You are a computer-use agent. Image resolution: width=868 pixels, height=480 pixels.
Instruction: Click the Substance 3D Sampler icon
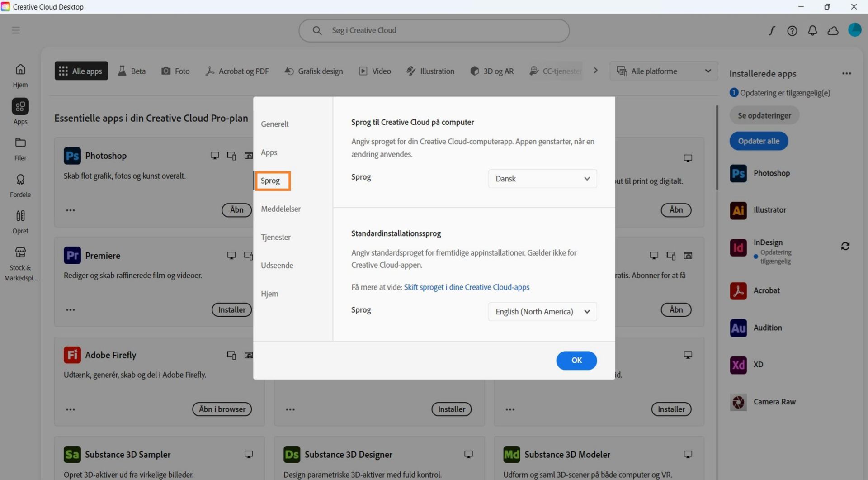pyautogui.click(x=72, y=454)
